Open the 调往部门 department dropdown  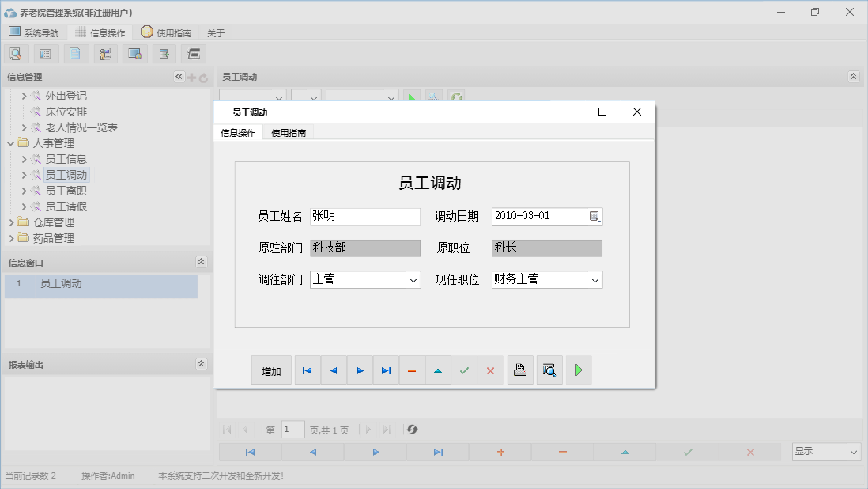click(x=414, y=279)
